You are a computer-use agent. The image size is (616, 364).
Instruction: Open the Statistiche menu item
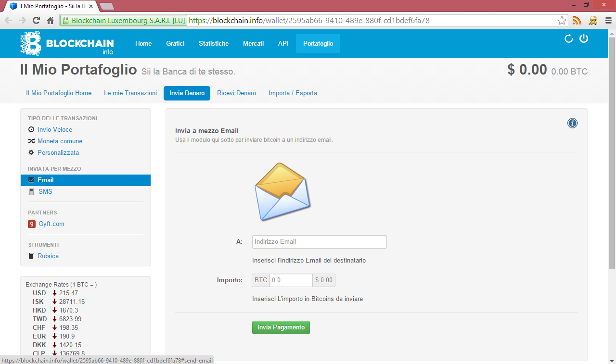pos(214,43)
